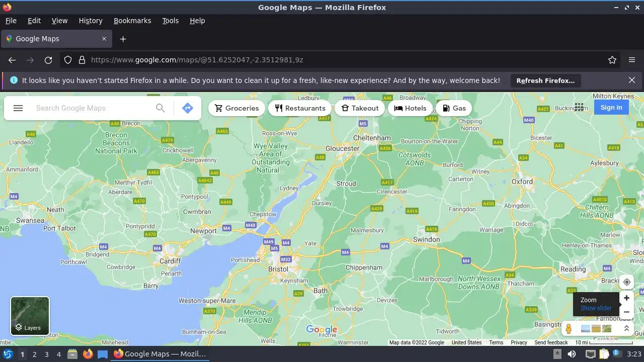The width and height of the screenshot is (644, 362).
Task: Click the Sign in button
Action: click(x=611, y=107)
